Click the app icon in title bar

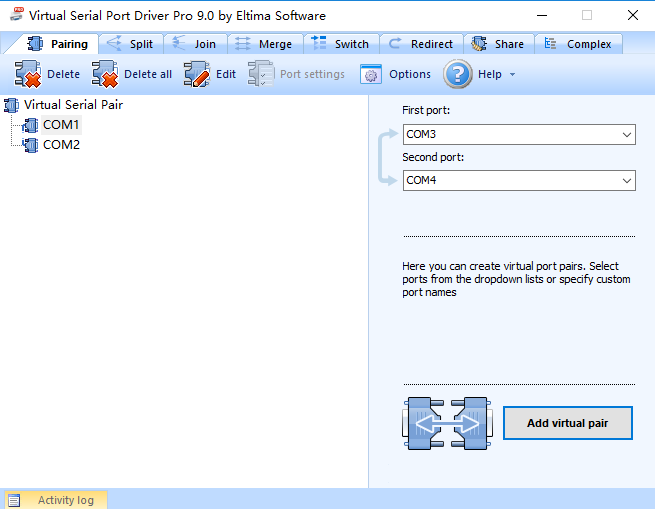click(17, 14)
